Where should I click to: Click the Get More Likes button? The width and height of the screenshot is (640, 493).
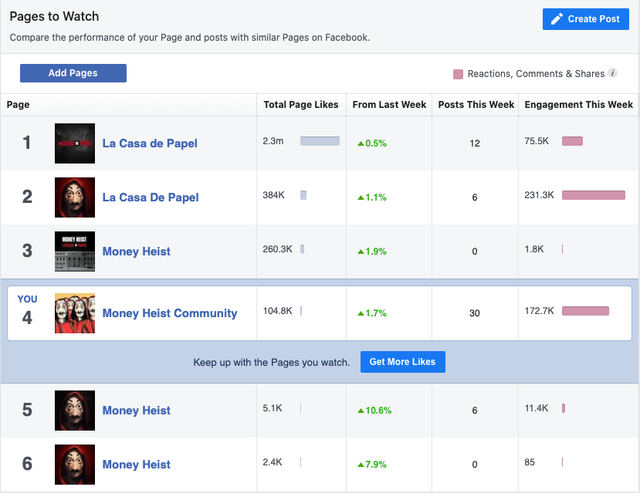[402, 362]
